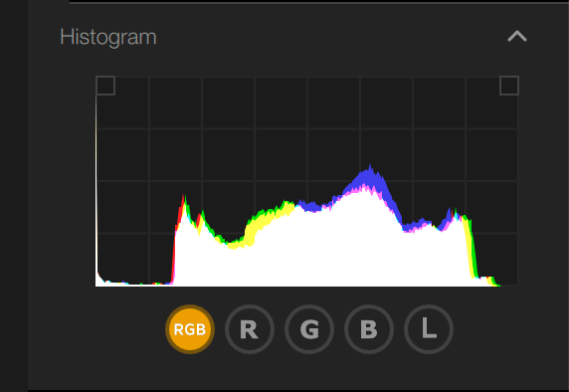Image resolution: width=569 pixels, height=392 pixels.
Task: Collapse the Histogram panel with the chevron
Action: [x=516, y=36]
